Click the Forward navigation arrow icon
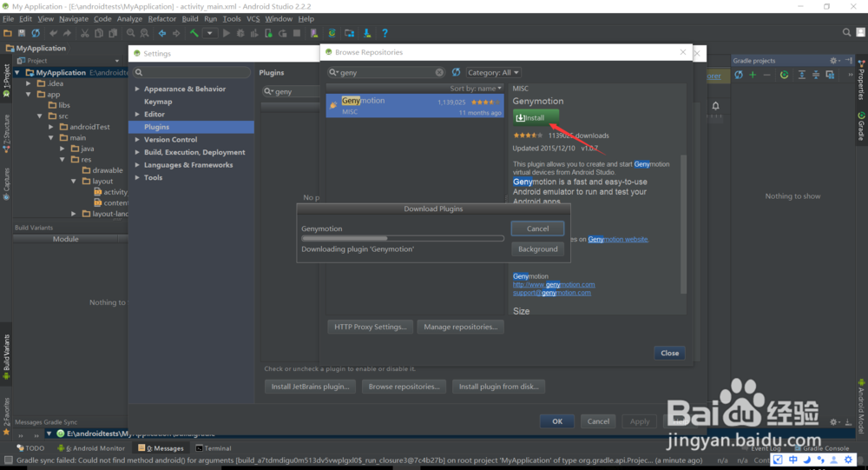 click(176, 33)
